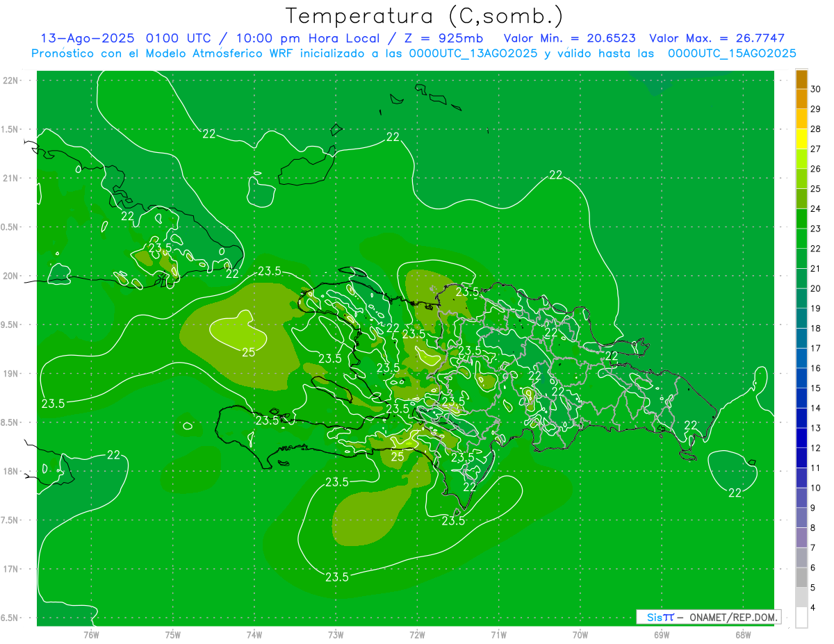Click the '72W' longitude axis label
The image size is (834, 644).
point(417,634)
